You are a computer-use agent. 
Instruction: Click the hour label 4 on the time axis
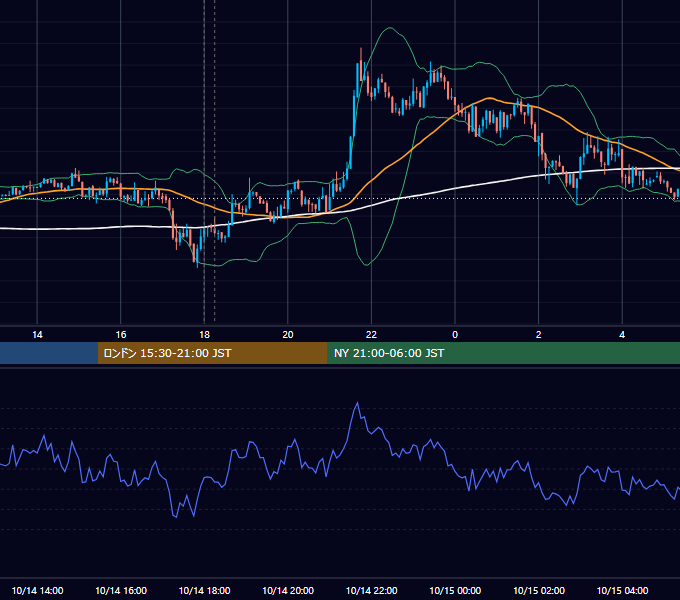622,335
